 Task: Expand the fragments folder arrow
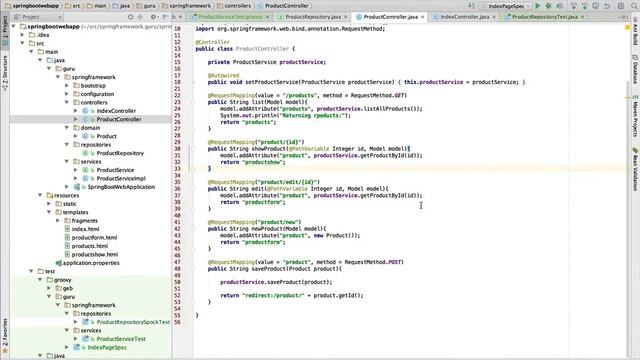point(58,221)
